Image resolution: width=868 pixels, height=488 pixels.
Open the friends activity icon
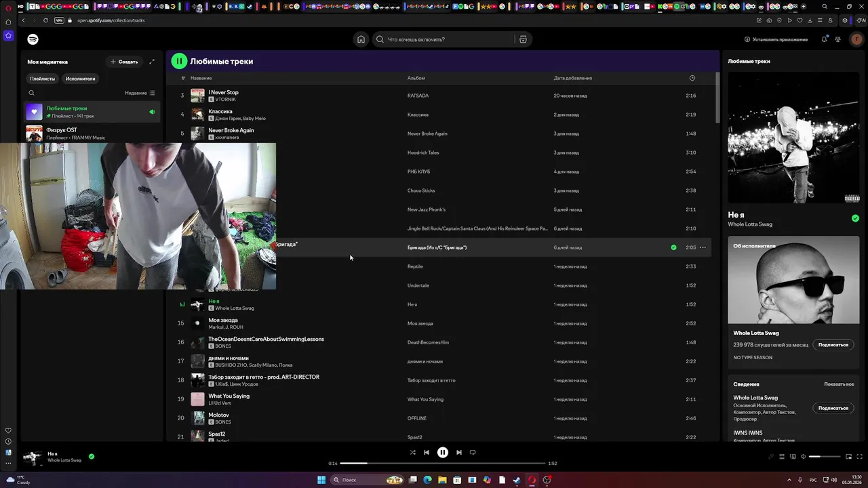(838, 39)
